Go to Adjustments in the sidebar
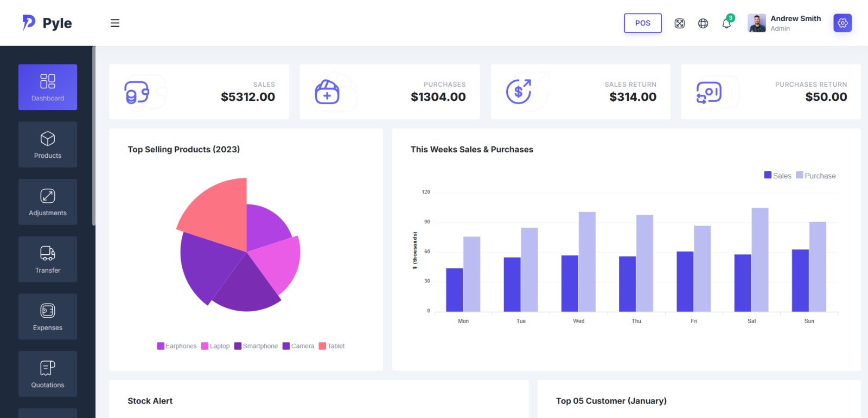 coord(48,202)
